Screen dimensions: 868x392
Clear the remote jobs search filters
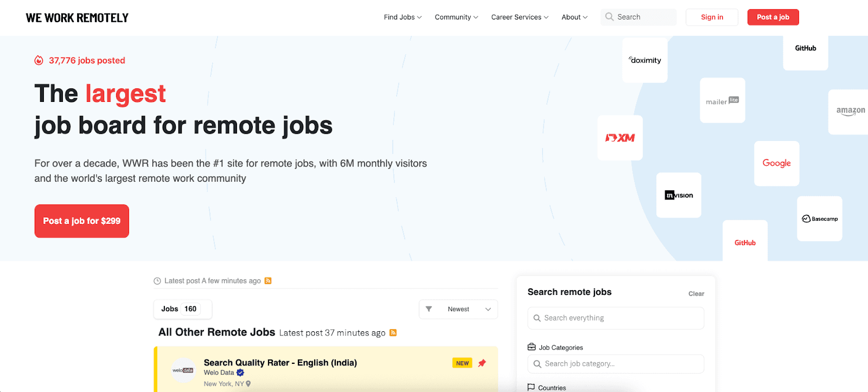pyautogui.click(x=696, y=293)
